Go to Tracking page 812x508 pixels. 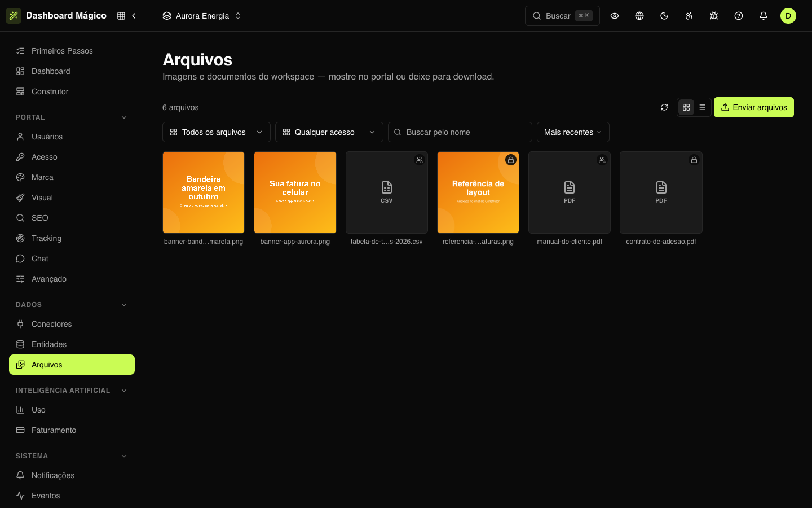pyautogui.click(x=72, y=238)
